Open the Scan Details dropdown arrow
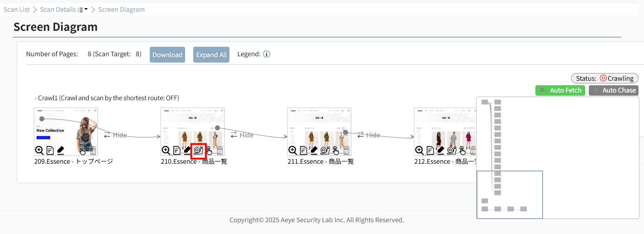This screenshot has width=644, height=234. coord(86,10)
